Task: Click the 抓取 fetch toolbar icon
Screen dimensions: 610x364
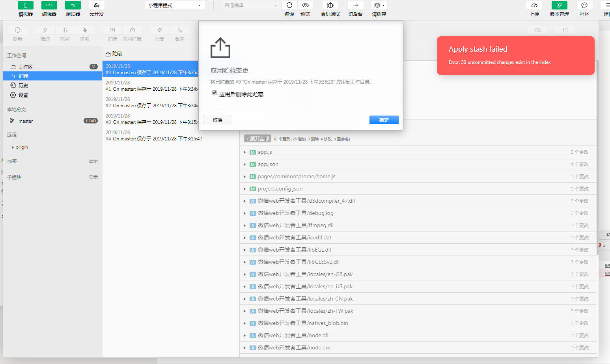Action: point(65,30)
